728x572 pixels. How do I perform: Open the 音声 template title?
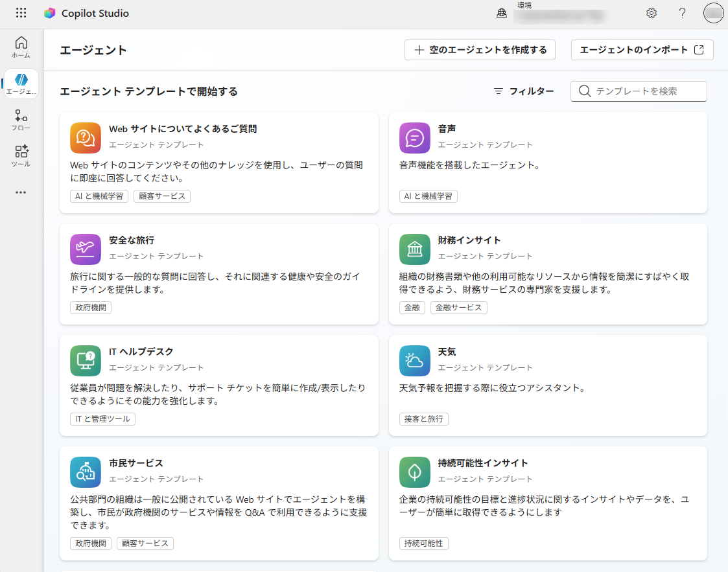click(x=447, y=129)
